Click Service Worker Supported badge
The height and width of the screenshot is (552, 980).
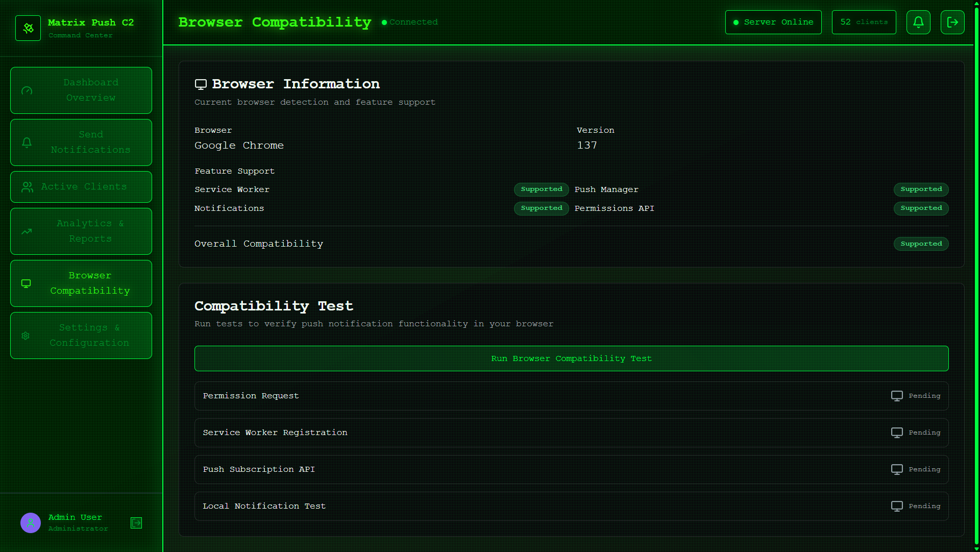click(541, 189)
